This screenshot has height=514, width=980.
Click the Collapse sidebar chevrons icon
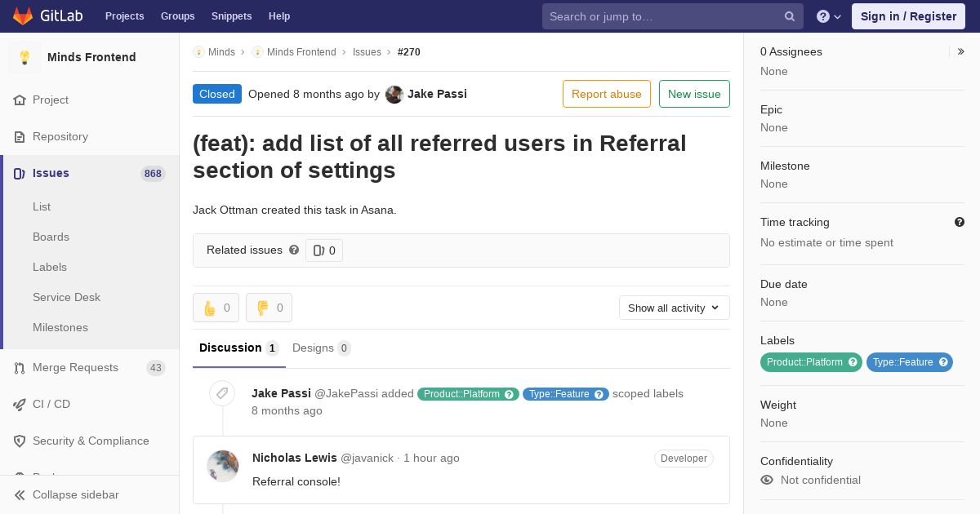(x=20, y=494)
